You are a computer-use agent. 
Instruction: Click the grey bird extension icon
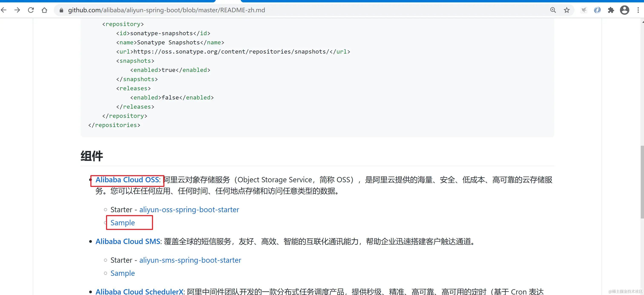[584, 10]
